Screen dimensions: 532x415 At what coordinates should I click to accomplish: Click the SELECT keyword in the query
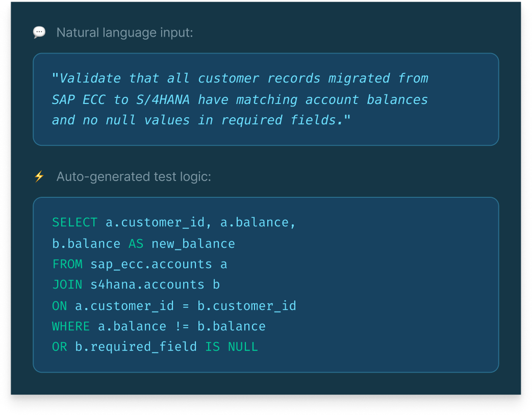[x=74, y=222]
